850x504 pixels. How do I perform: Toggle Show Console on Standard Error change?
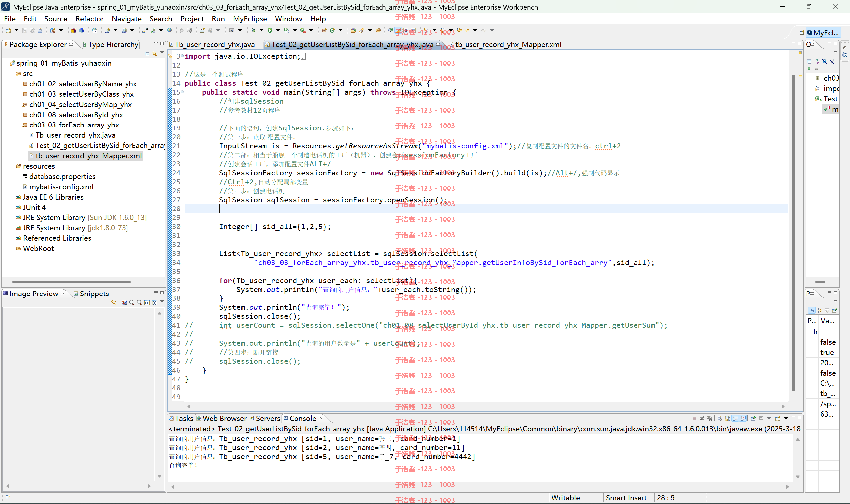743,418
